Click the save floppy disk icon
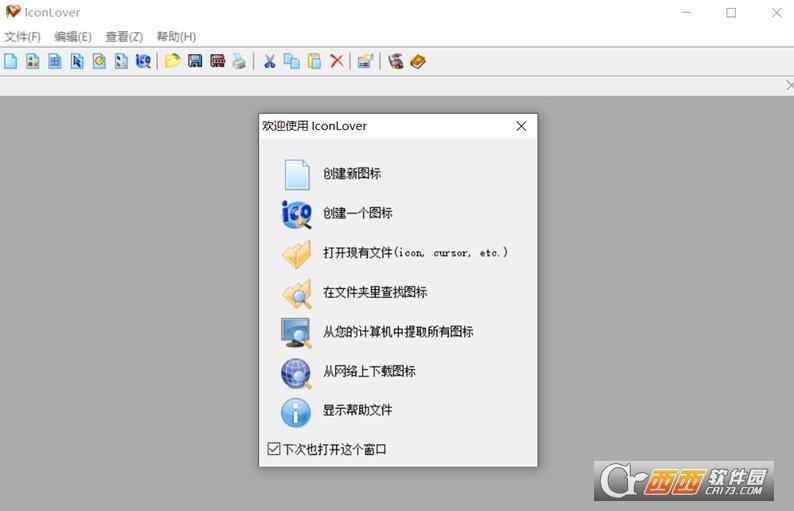Image resolution: width=794 pixels, height=511 pixels. pyautogui.click(x=195, y=61)
